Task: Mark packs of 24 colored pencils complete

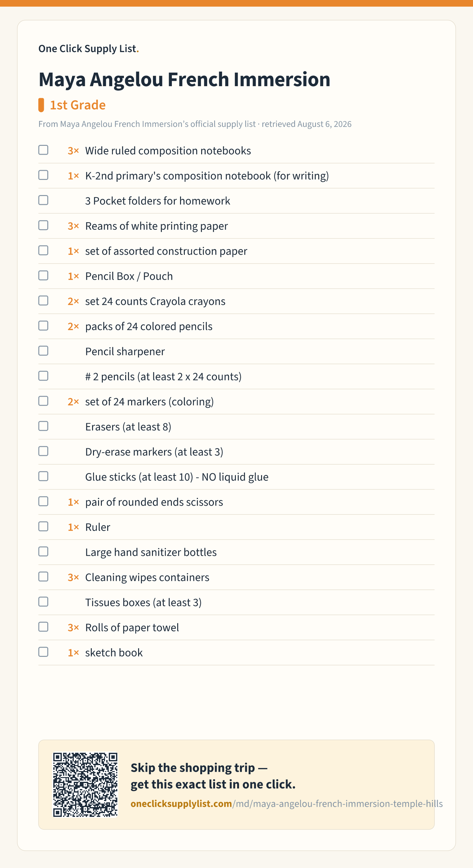Action: pyautogui.click(x=43, y=326)
